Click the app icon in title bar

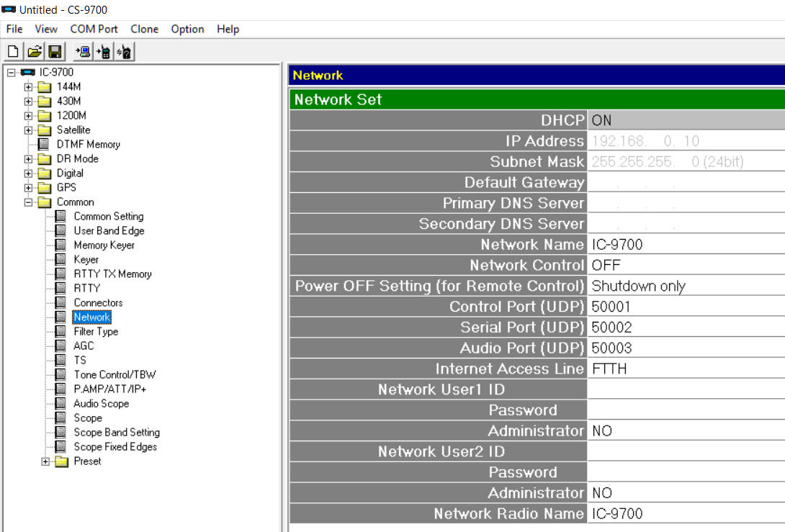click(9, 9)
